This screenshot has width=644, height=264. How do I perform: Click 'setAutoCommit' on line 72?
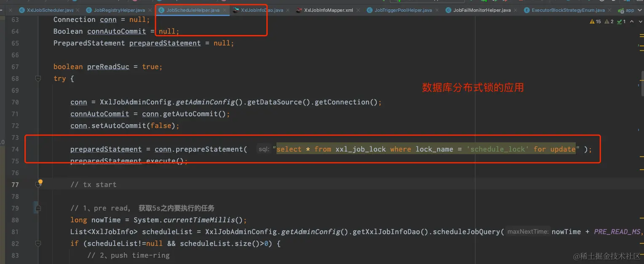click(118, 125)
